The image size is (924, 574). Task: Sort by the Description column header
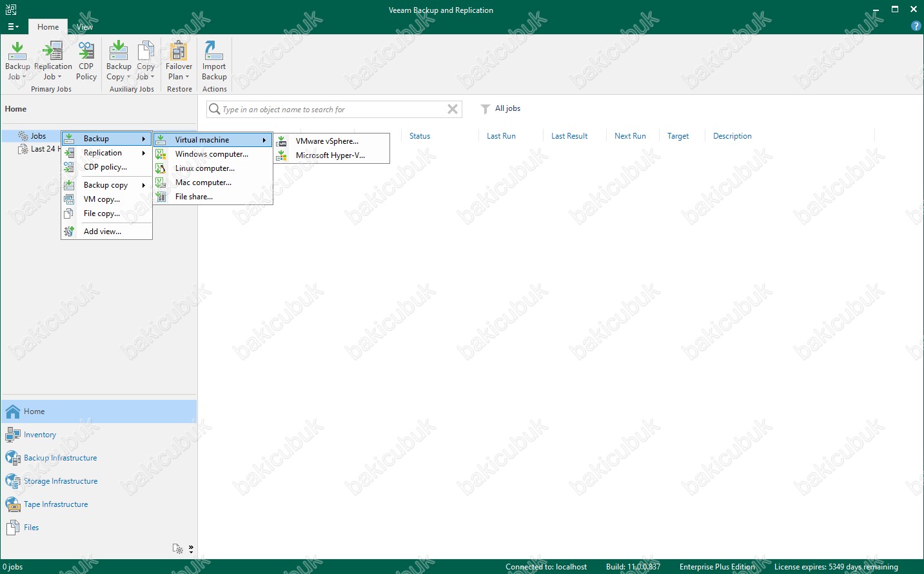click(732, 136)
